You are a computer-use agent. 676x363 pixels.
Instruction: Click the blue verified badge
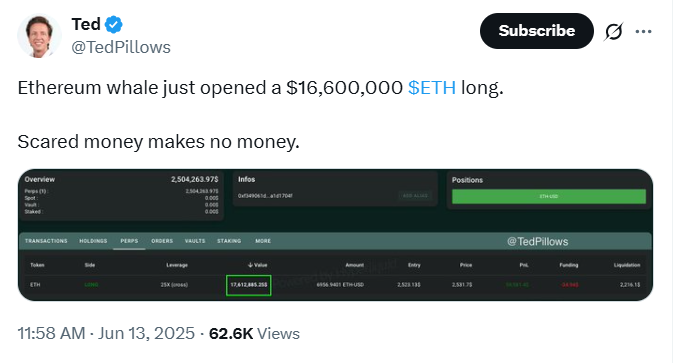[114, 25]
